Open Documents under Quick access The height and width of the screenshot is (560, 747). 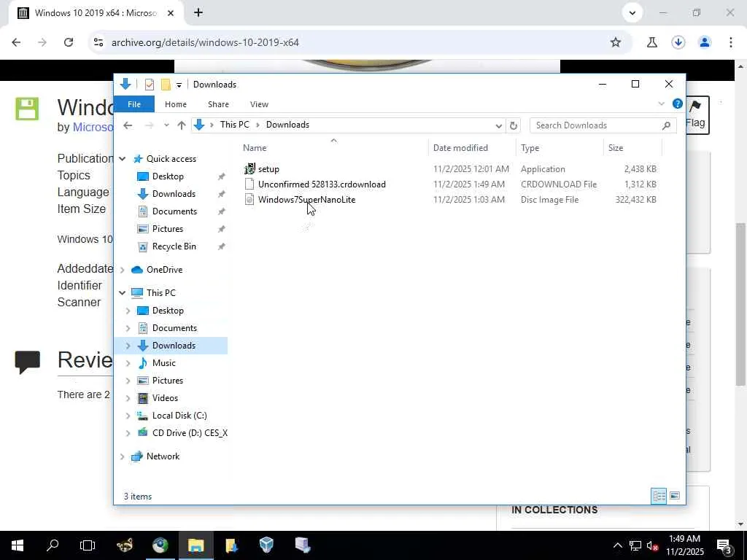pyautogui.click(x=174, y=211)
